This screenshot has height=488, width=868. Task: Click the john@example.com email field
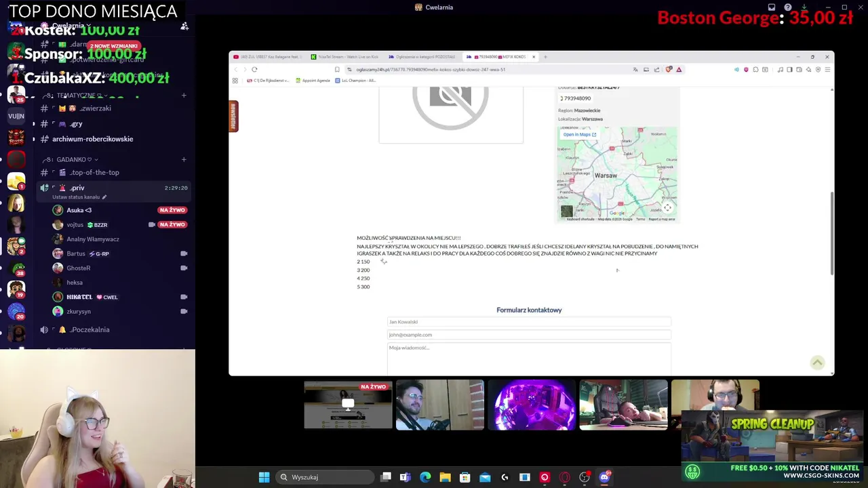point(529,335)
